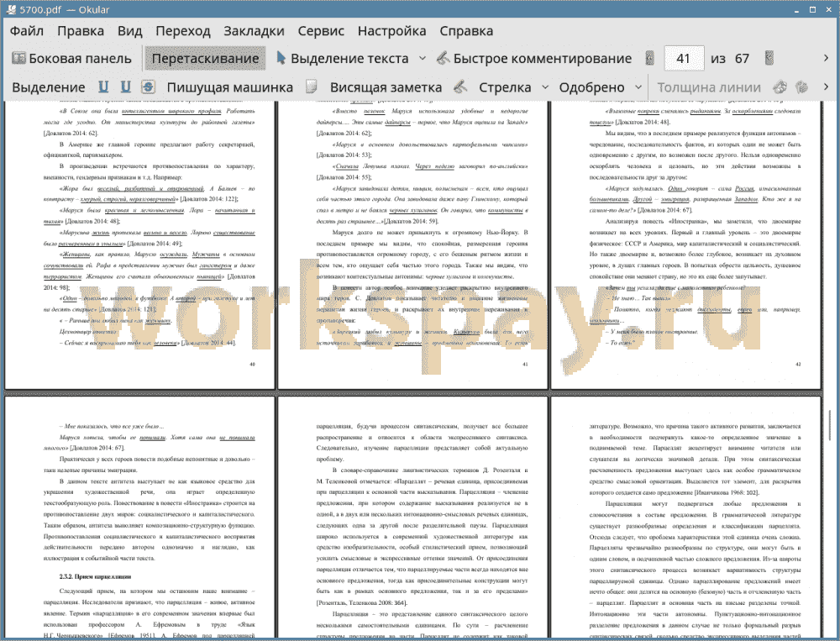This screenshot has width=840, height=641.
Task: Go to the previous page with the arrow before 41
Action: [x=649, y=59]
